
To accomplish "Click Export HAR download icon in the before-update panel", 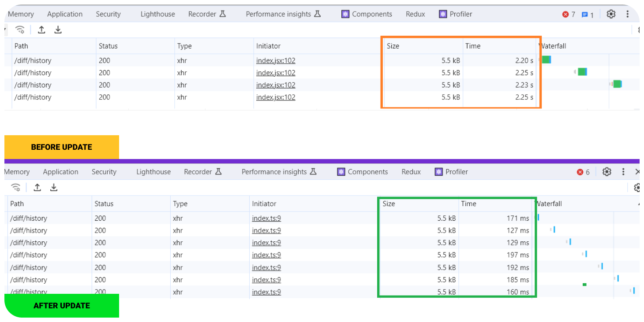I will pyautogui.click(x=58, y=30).
